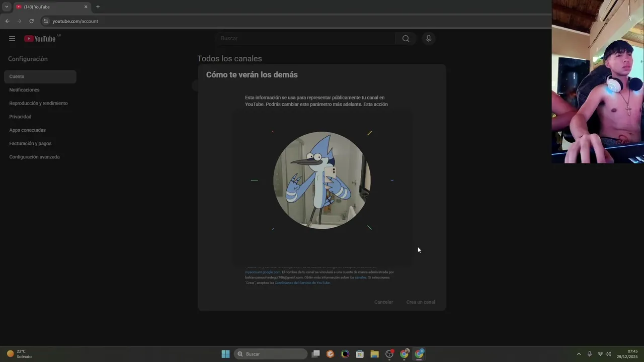Go back with browser back arrow
Image resolution: width=644 pixels, height=362 pixels.
(7, 21)
